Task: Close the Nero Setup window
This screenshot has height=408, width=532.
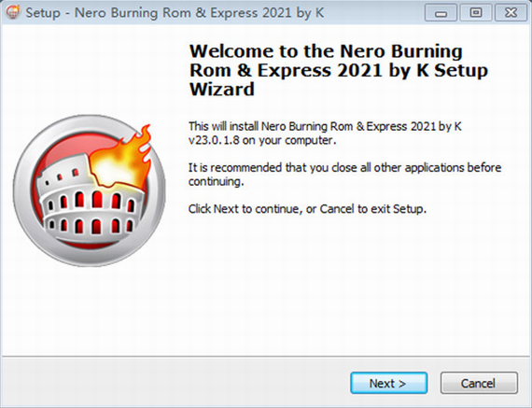Action: point(511,13)
